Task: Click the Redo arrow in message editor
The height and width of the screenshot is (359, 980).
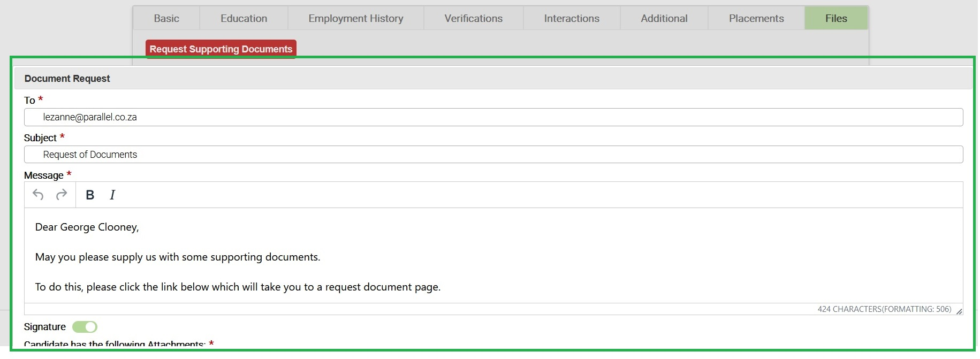Action: click(62, 195)
